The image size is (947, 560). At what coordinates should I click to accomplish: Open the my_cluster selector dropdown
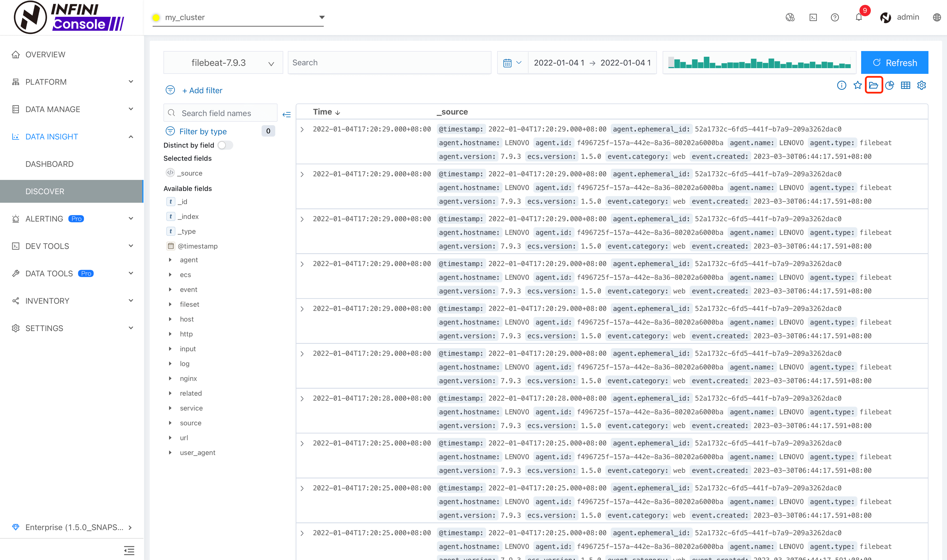click(238, 17)
